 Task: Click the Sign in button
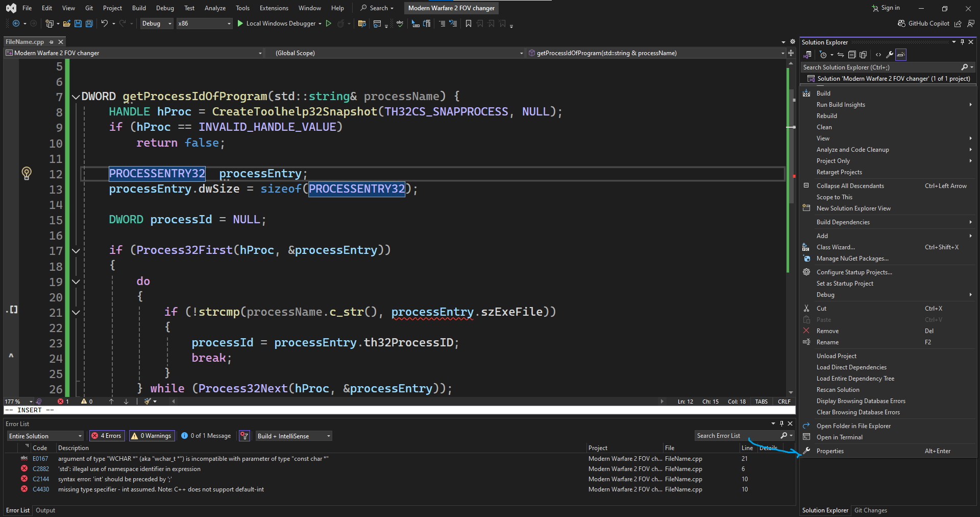point(886,8)
